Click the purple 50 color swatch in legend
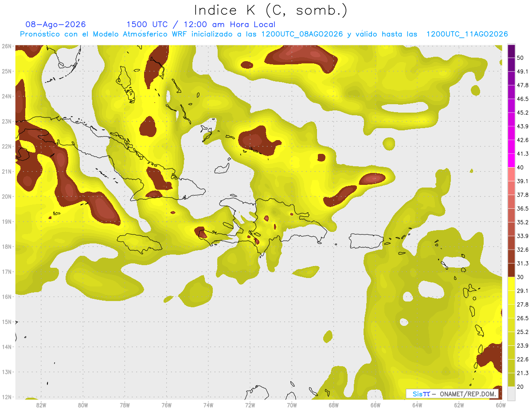 (x=511, y=51)
